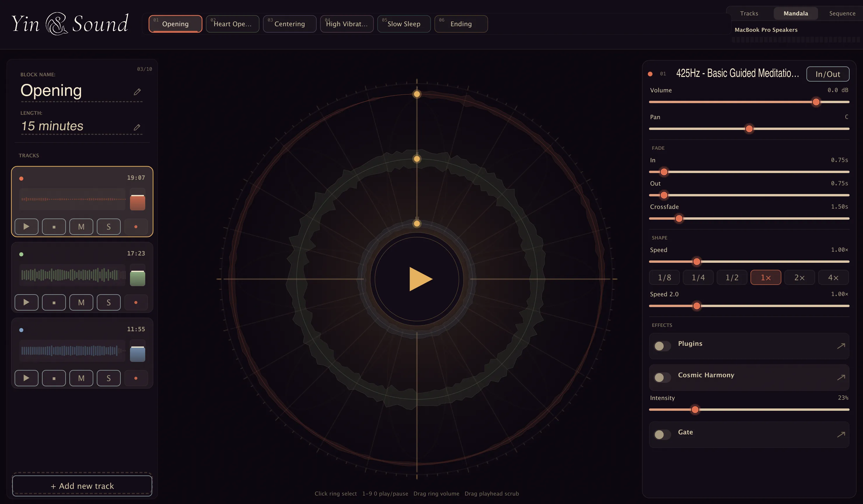Set speed to 1/8
Image resolution: width=863 pixels, height=504 pixels.
click(664, 277)
